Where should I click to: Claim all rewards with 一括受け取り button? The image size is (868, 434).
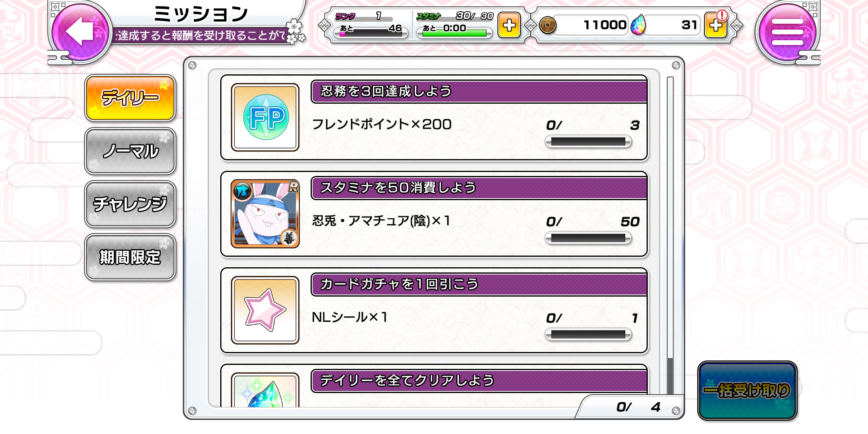point(747,391)
